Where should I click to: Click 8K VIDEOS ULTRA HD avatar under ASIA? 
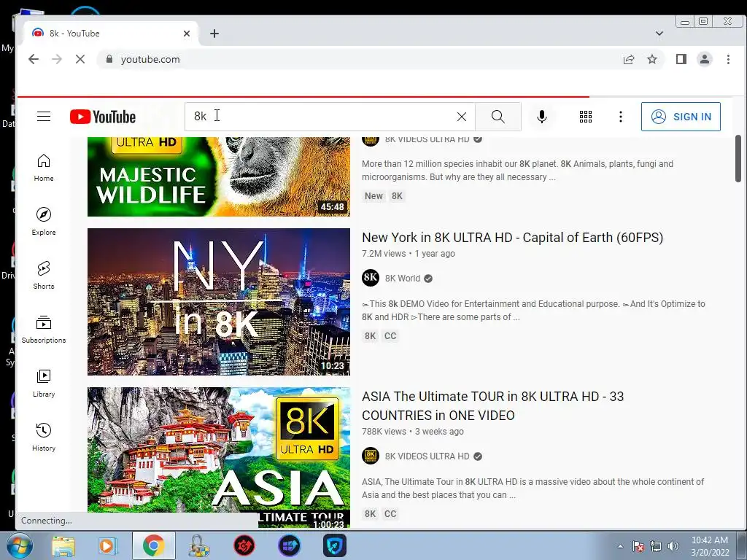(370, 456)
